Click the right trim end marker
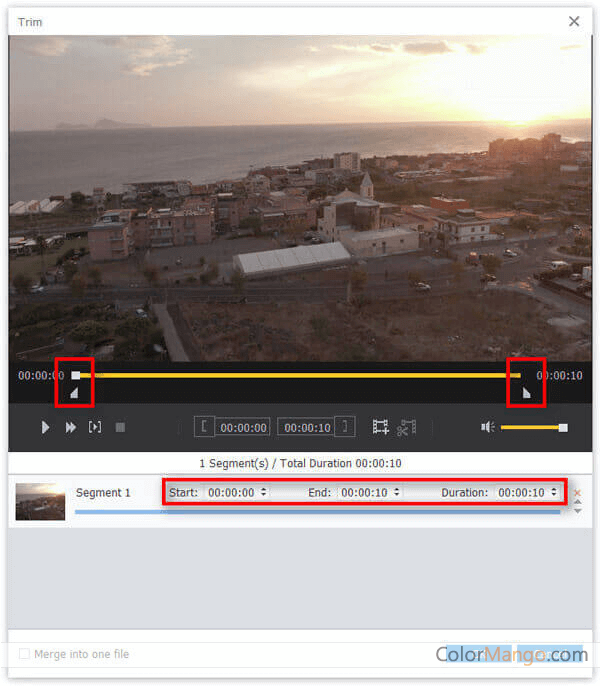The width and height of the screenshot is (600, 686). click(526, 394)
